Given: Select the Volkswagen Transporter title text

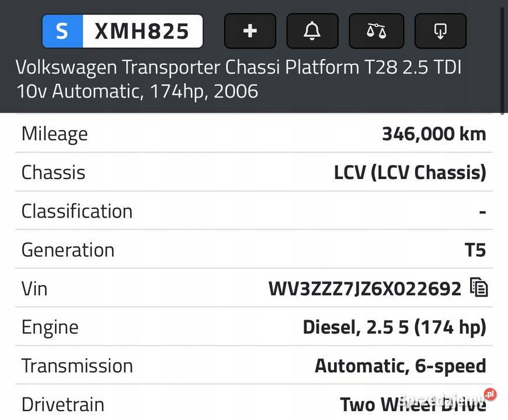Looking at the screenshot, I should pyautogui.click(x=238, y=79).
